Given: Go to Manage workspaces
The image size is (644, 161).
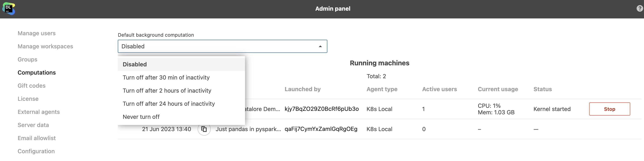Looking at the screenshot, I should click(x=45, y=46).
